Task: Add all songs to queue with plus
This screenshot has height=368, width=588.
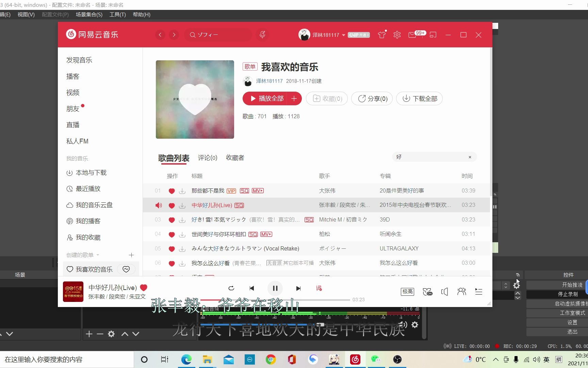Action: click(x=294, y=98)
